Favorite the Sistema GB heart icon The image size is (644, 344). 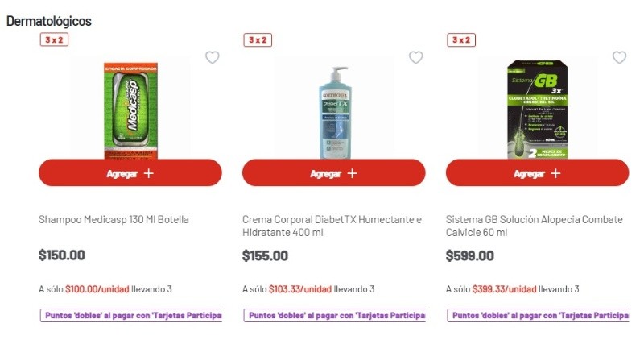619,57
